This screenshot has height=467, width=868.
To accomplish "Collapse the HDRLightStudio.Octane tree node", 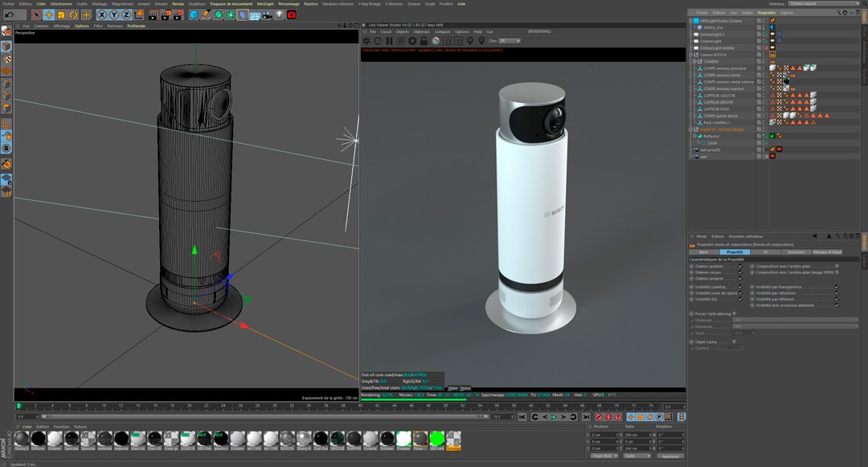I will 690,20.
